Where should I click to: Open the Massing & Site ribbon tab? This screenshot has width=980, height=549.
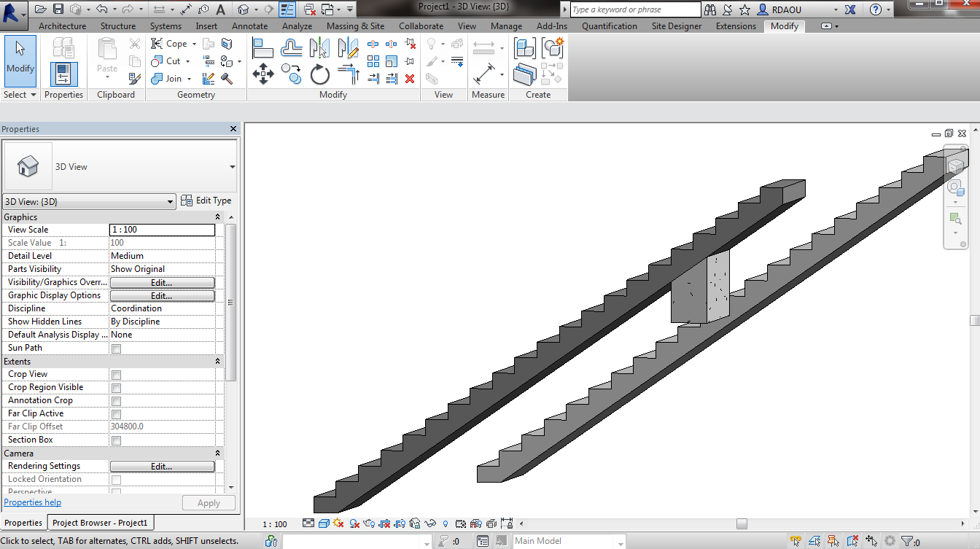(x=355, y=26)
